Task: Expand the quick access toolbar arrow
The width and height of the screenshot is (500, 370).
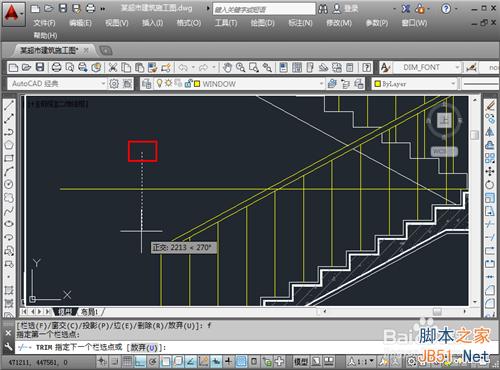Action: coord(103,9)
